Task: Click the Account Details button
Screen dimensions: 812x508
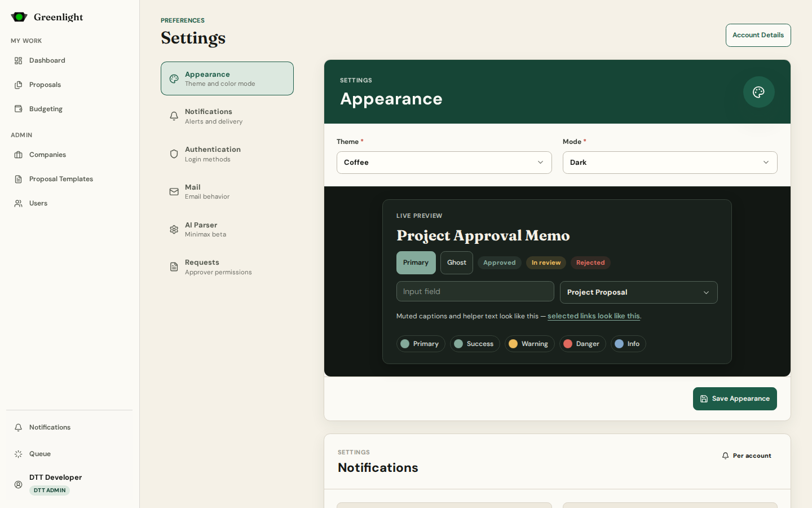Action: click(x=758, y=35)
